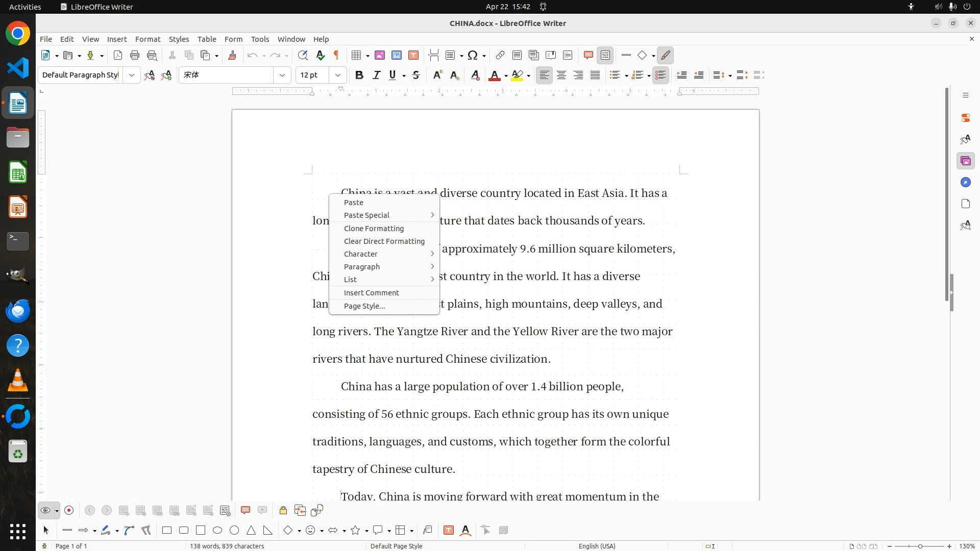This screenshot has height=551, width=980.
Task: Choose Clear Direct Formatting from context menu
Action: pyautogui.click(x=384, y=241)
